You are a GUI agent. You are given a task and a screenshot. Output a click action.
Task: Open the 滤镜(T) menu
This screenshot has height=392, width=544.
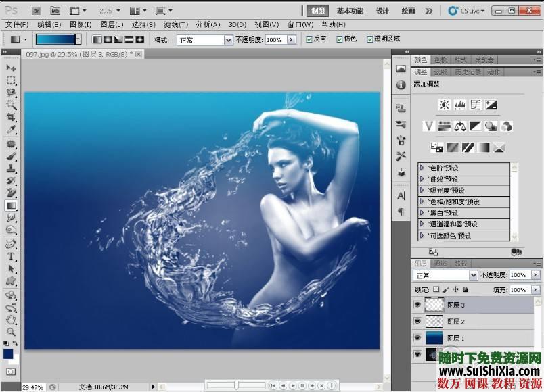point(175,24)
